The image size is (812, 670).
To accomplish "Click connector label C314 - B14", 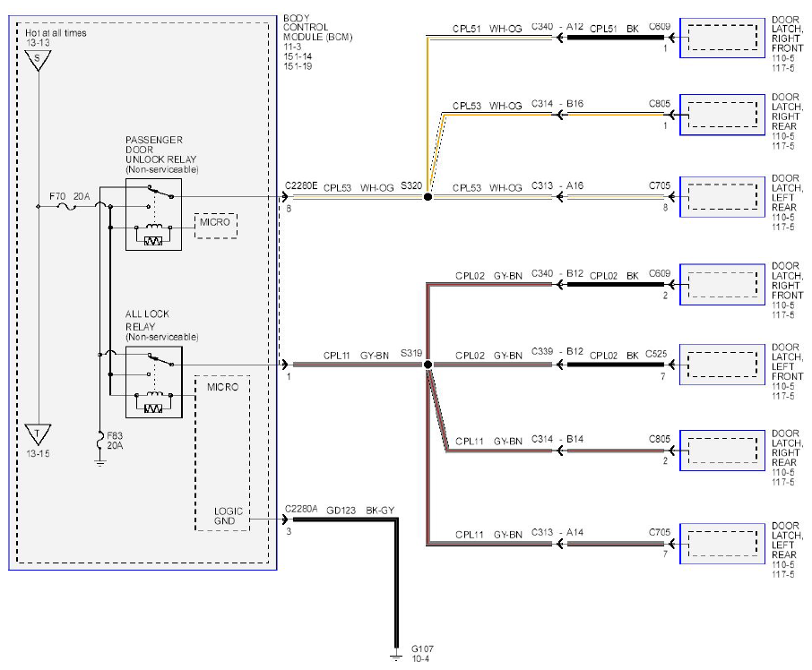I will point(557,439).
